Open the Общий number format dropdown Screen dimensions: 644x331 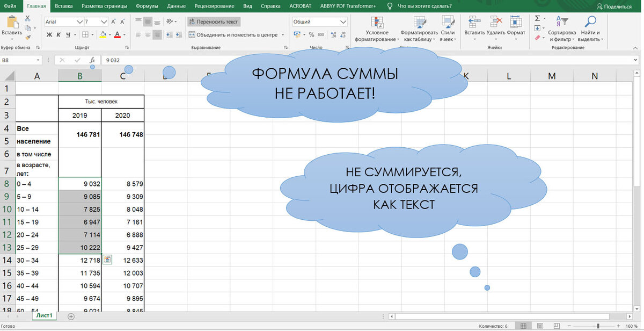coord(343,22)
